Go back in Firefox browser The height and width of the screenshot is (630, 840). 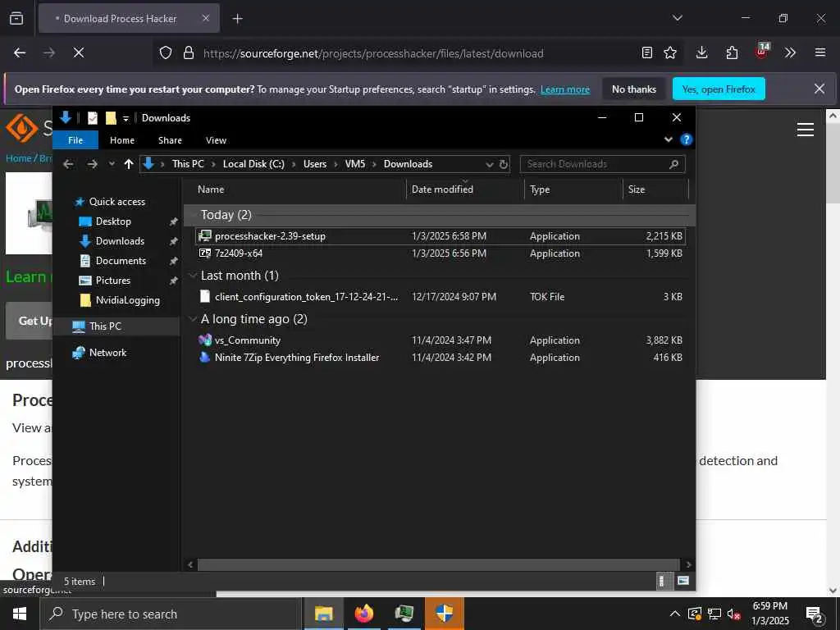pos(20,52)
